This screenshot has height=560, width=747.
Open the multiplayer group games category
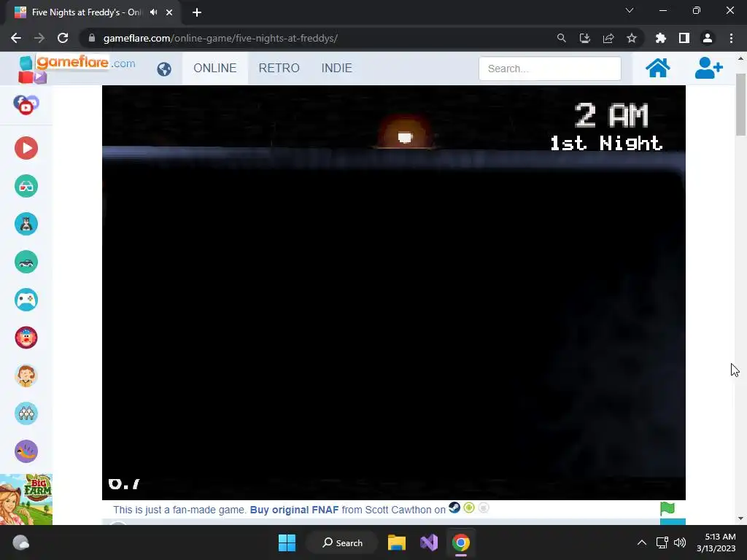[26, 413]
